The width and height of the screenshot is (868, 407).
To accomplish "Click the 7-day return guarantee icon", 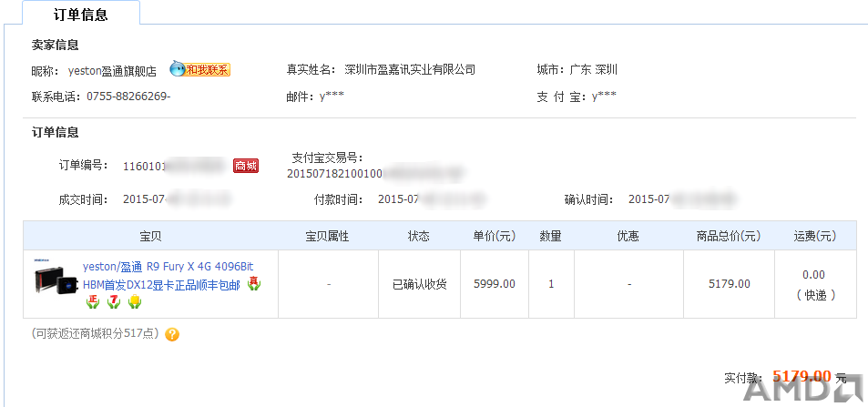I will 114,301.
